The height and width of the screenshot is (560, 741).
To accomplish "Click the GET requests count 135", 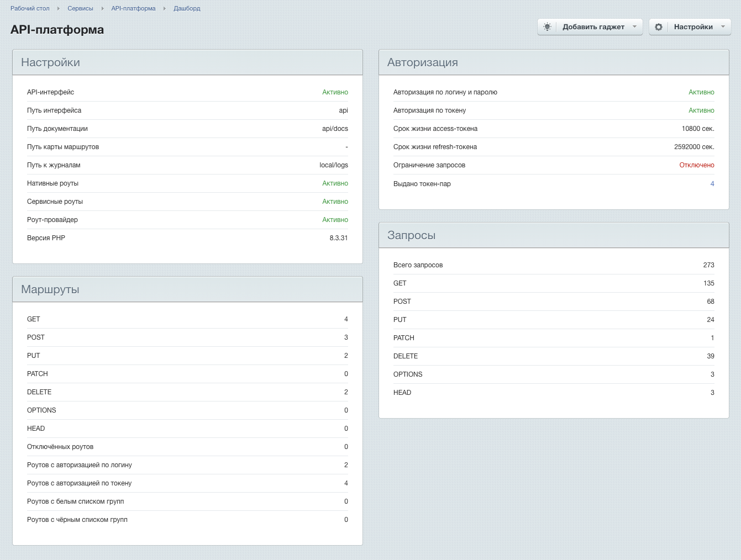I will click(x=709, y=283).
